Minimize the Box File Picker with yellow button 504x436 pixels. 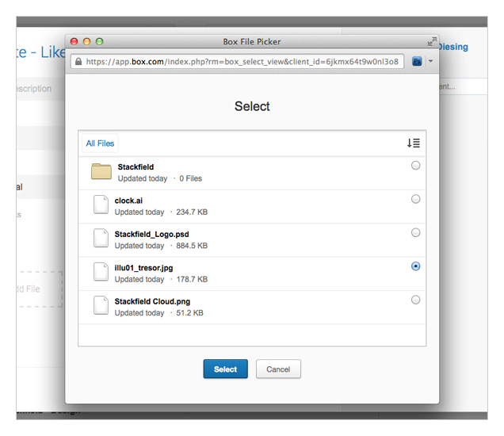pyautogui.click(x=87, y=41)
